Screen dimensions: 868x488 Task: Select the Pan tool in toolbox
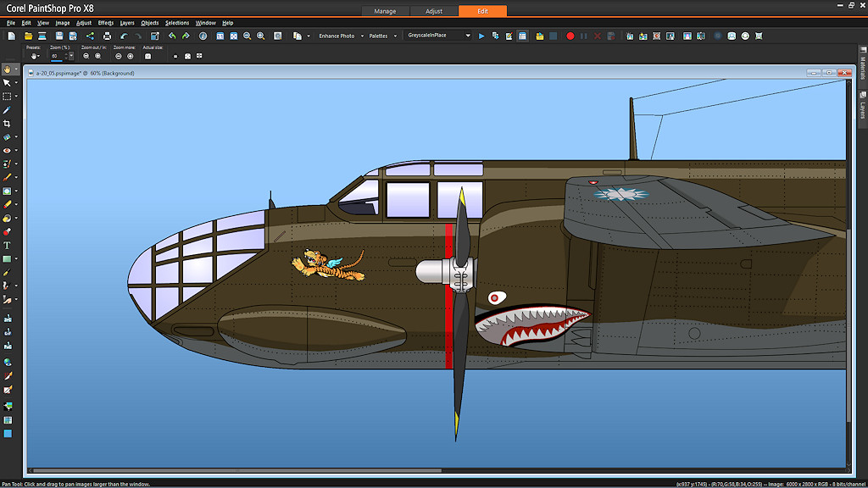tap(7, 69)
